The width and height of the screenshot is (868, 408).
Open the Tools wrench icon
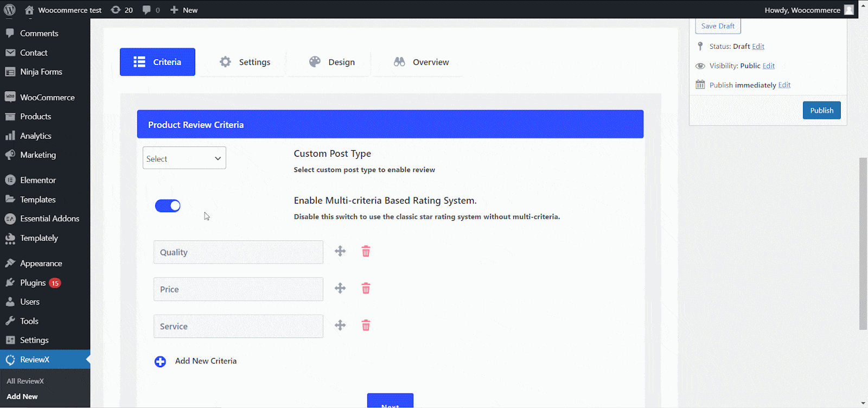pyautogui.click(x=10, y=321)
